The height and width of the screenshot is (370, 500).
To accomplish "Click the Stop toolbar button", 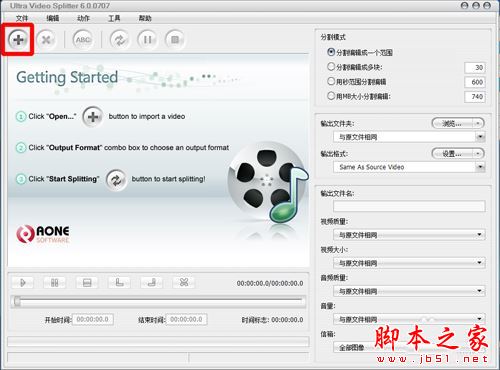I will [x=175, y=40].
